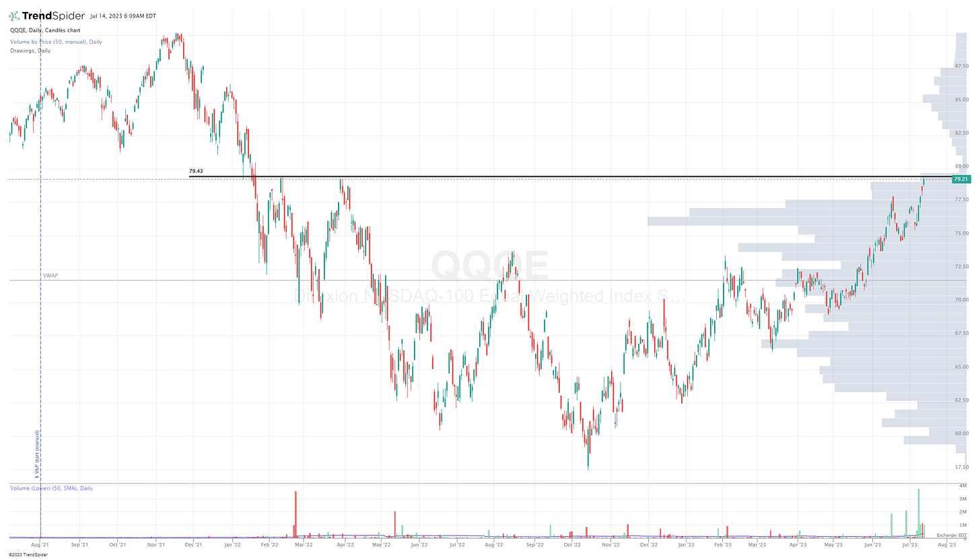This screenshot has height=559, width=980.
Task: Click the 87.50 price axis label
Action: (x=961, y=66)
